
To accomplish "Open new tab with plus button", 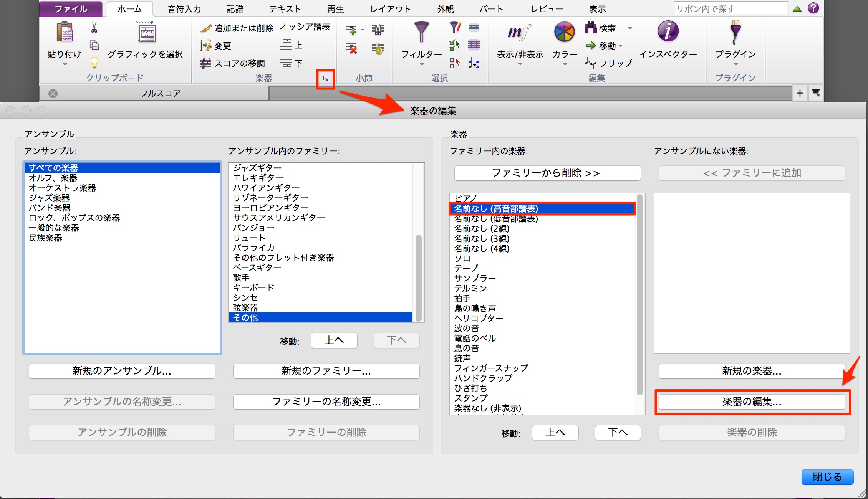I will point(800,93).
